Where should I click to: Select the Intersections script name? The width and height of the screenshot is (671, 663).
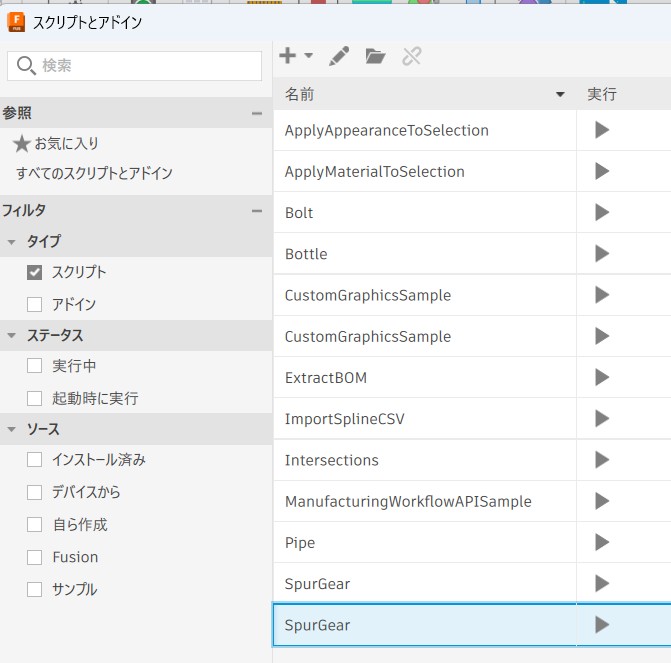point(332,460)
